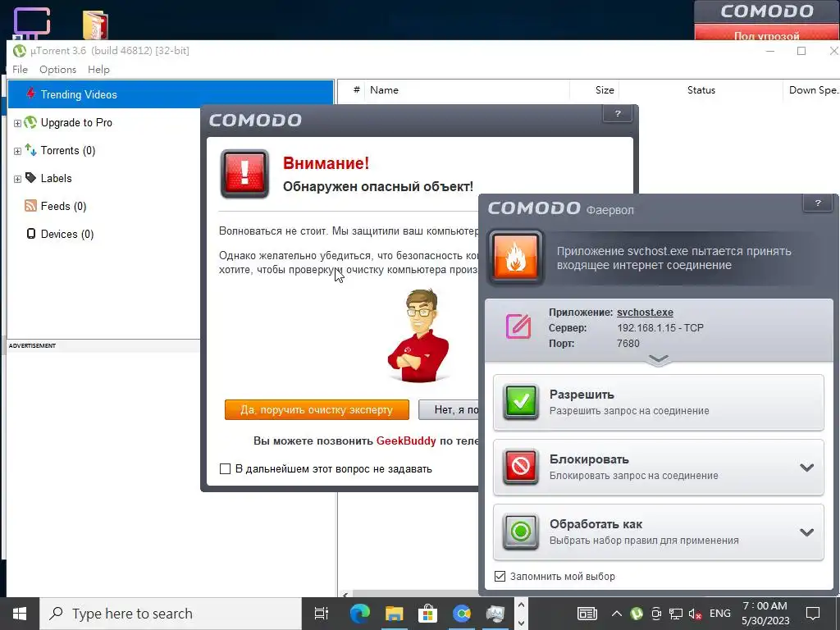Open the notification center icon

[813, 614]
